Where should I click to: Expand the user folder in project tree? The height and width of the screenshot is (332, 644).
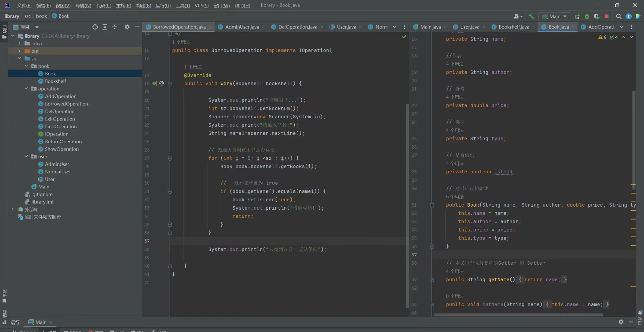pyautogui.click(x=26, y=156)
